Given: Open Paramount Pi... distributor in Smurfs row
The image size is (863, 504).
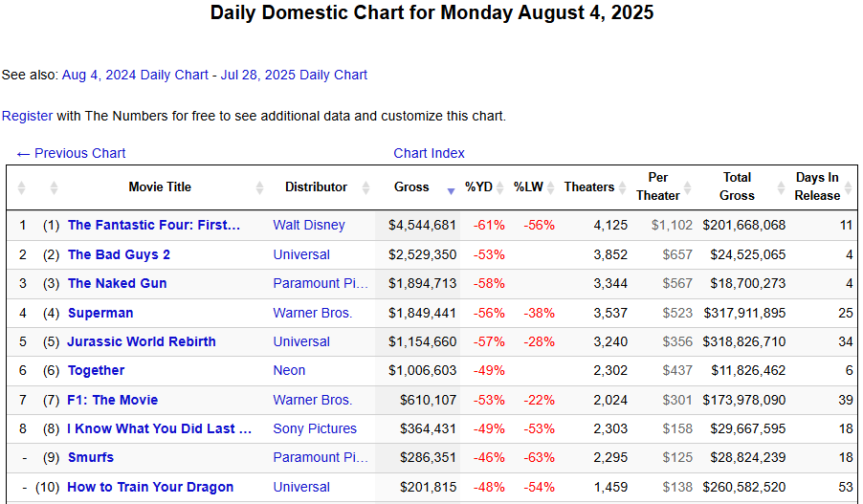Looking at the screenshot, I should (321, 457).
